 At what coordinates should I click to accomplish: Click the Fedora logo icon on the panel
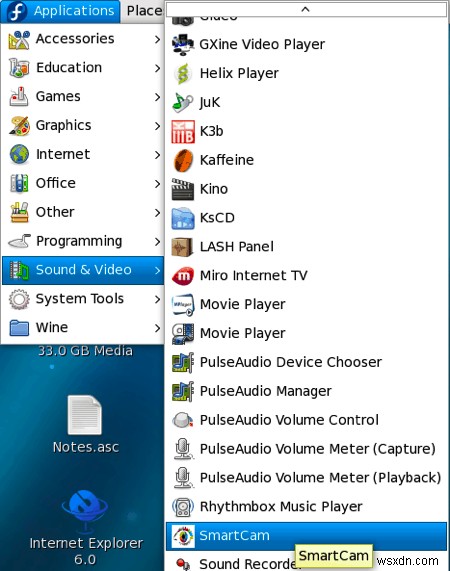pyautogui.click(x=17, y=11)
